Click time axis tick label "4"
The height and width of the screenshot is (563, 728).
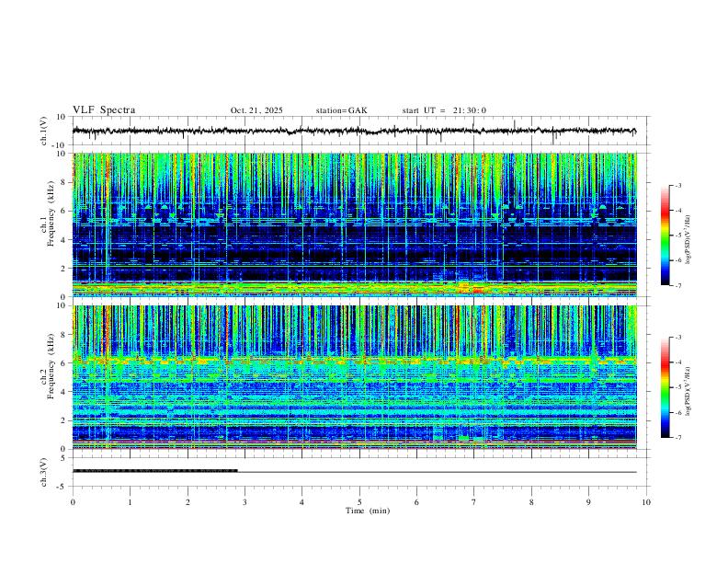coord(301,502)
